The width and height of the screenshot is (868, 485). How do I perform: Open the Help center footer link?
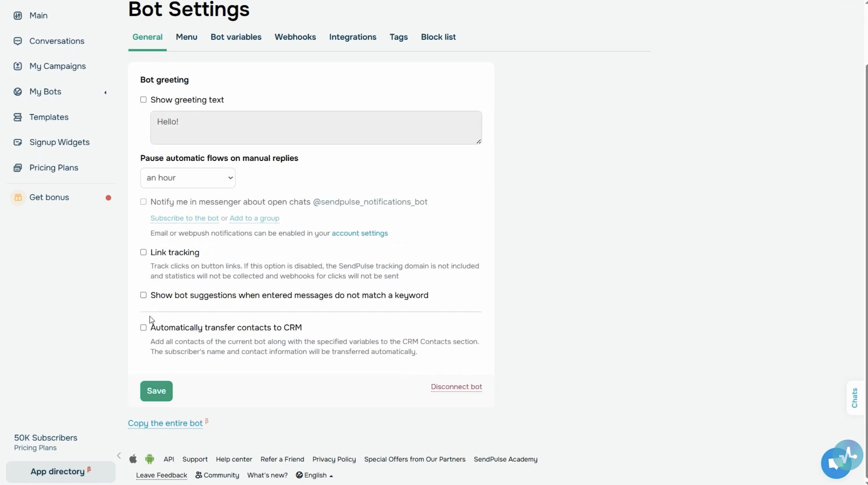(x=234, y=459)
